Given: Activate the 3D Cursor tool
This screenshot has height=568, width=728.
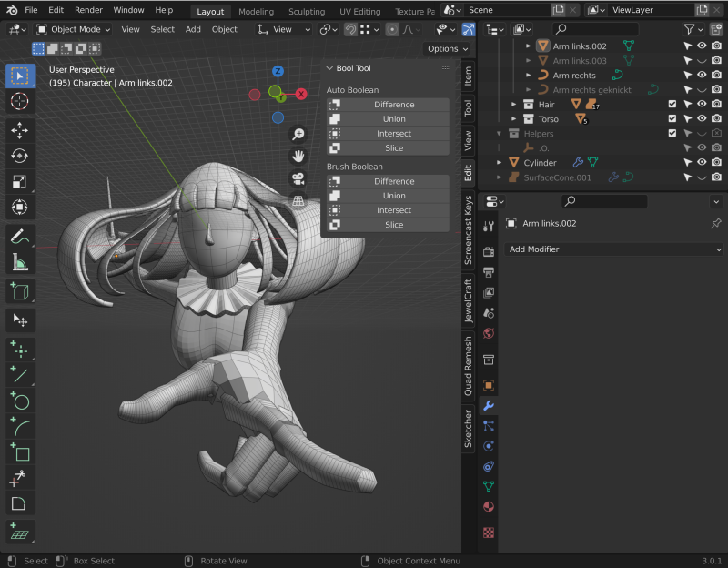Looking at the screenshot, I should (20, 101).
